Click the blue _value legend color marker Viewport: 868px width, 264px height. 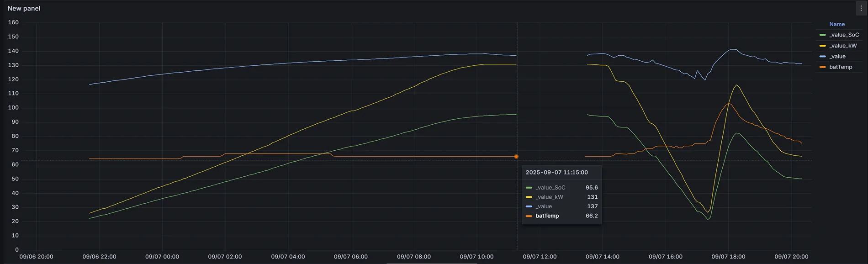tap(822, 57)
